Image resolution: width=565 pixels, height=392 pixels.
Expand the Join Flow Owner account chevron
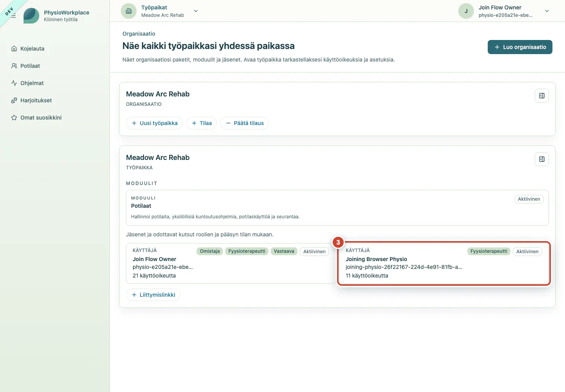(547, 11)
